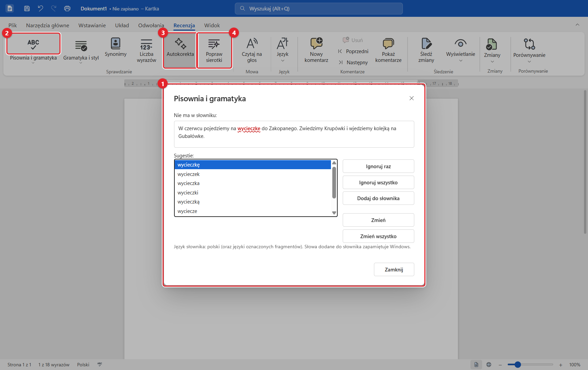Click the Save icon in title bar

(27, 8)
